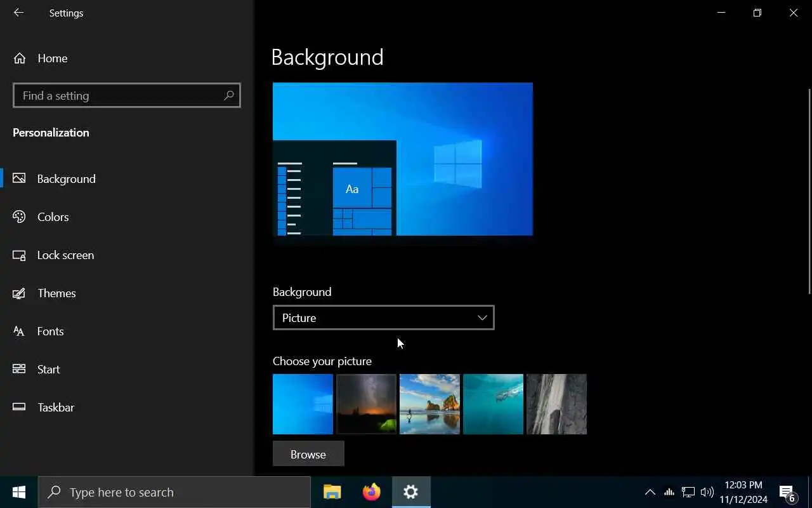Click the Show desktop strip beside notifications
The image size is (812, 508).
[x=809, y=492]
